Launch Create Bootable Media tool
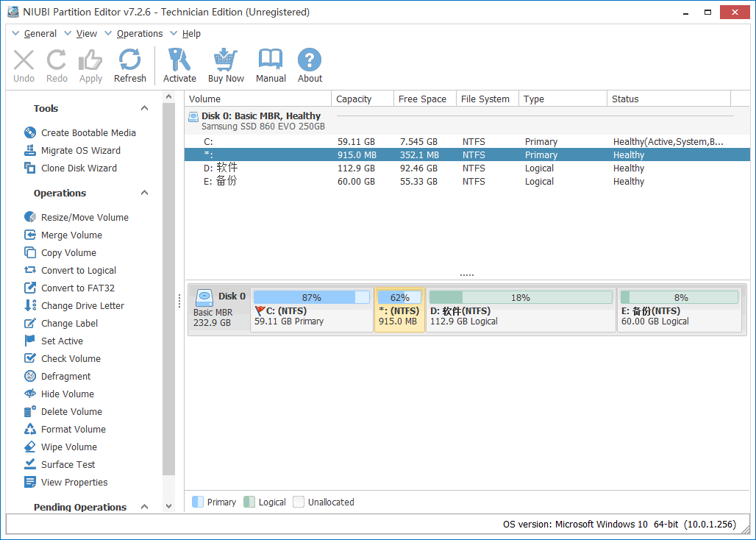This screenshot has width=756, height=540. 88,133
